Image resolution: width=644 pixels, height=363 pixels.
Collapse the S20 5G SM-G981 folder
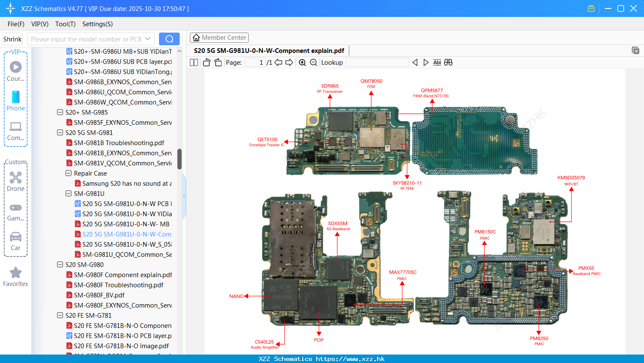click(x=60, y=133)
